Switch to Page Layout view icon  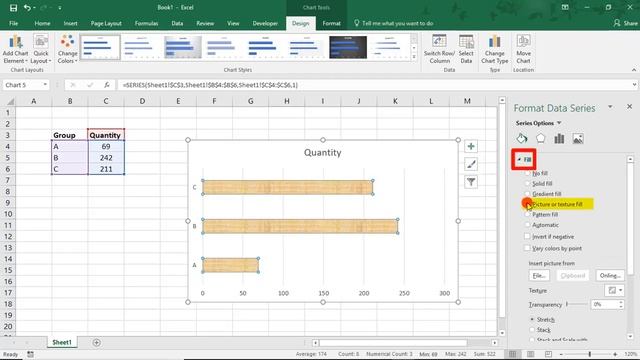click(530, 354)
